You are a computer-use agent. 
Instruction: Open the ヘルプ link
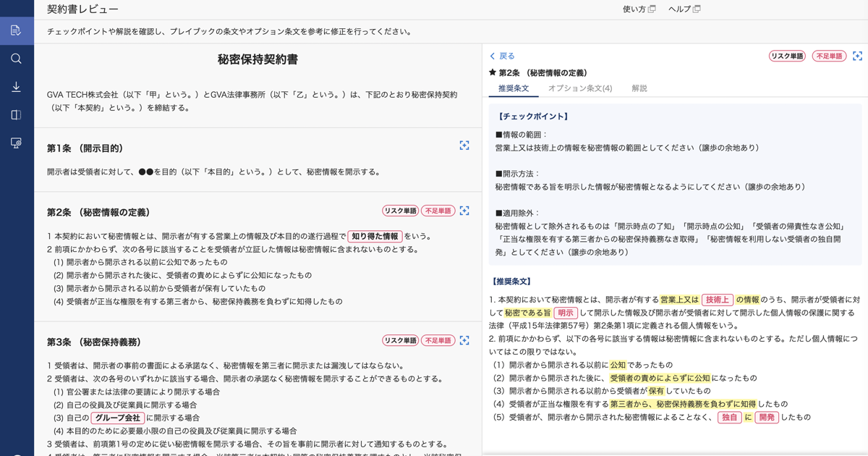684,9
